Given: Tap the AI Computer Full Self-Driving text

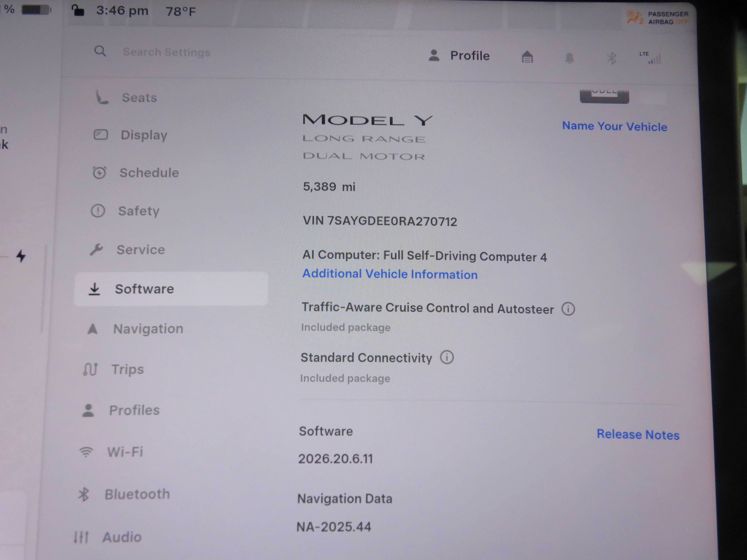Looking at the screenshot, I should 425,256.
